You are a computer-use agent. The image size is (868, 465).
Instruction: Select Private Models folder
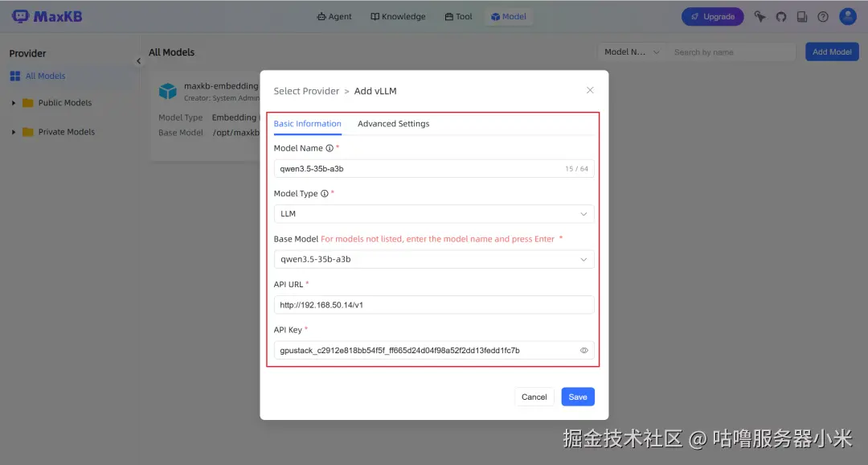67,132
